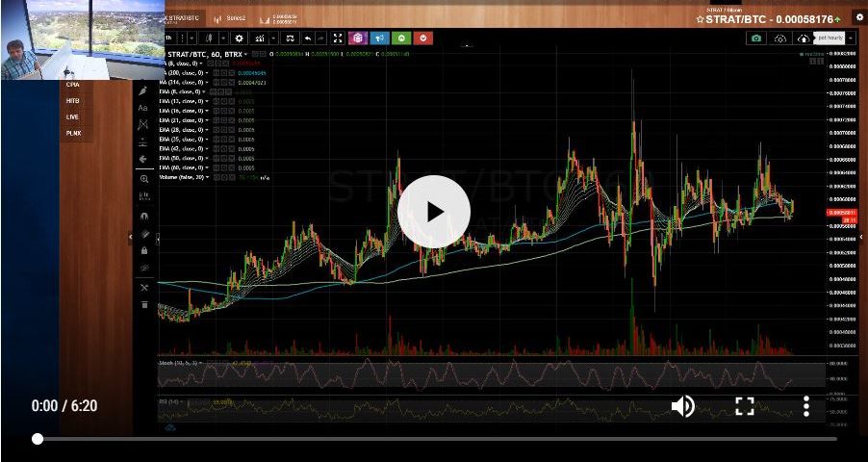Mute the video using the speaker icon
This screenshot has height=462, width=868.
[682, 406]
